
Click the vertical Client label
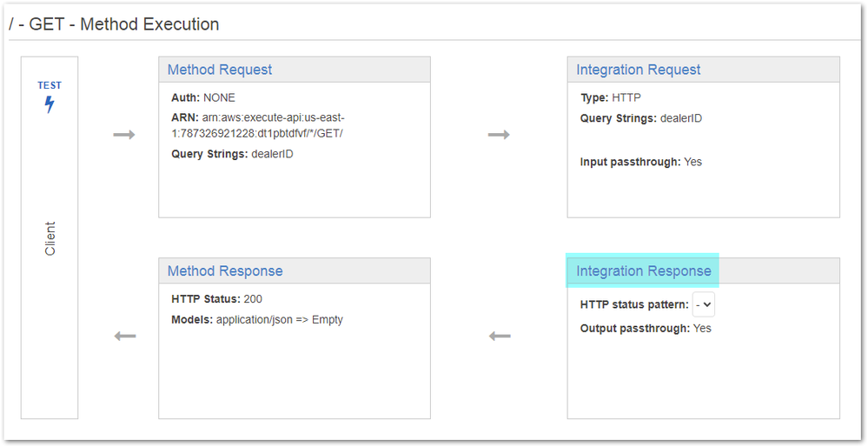pyautogui.click(x=50, y=238)
